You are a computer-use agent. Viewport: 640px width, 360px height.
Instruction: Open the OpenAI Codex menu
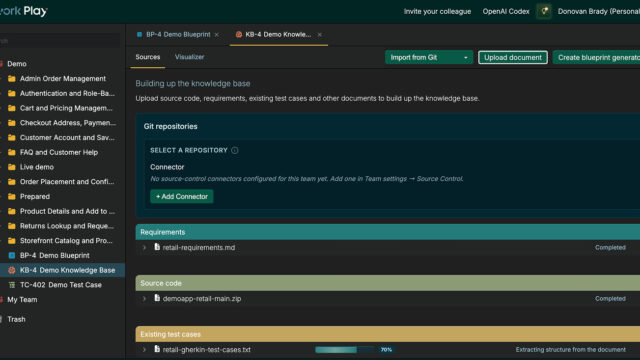click(x=506, y=11)
